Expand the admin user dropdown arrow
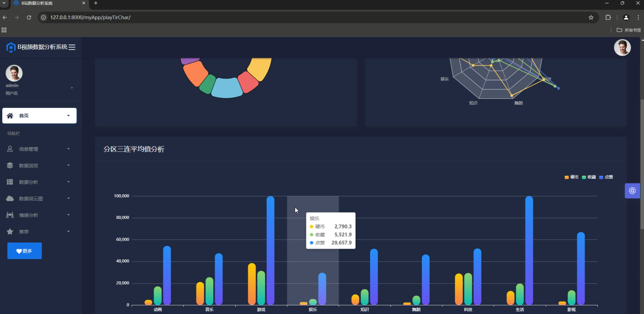The width and height of the screenshot is (644, 314). pos(72,88)
